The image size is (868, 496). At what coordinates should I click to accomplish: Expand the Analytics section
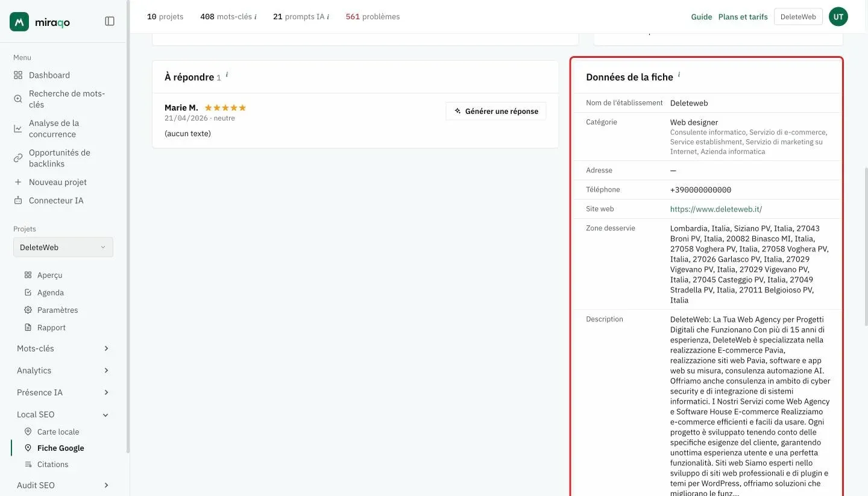tap(63, 371)
